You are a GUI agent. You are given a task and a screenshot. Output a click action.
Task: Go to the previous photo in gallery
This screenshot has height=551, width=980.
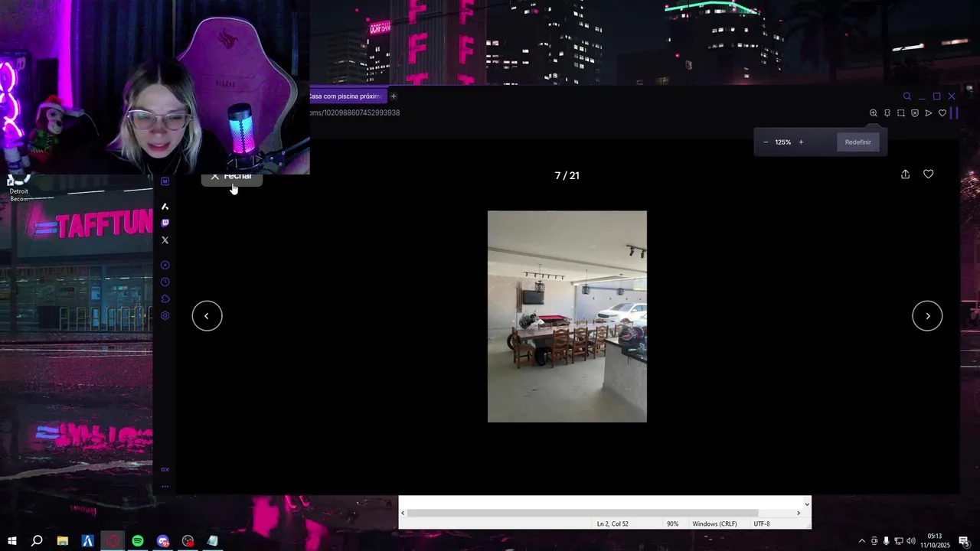pos(207,316)
